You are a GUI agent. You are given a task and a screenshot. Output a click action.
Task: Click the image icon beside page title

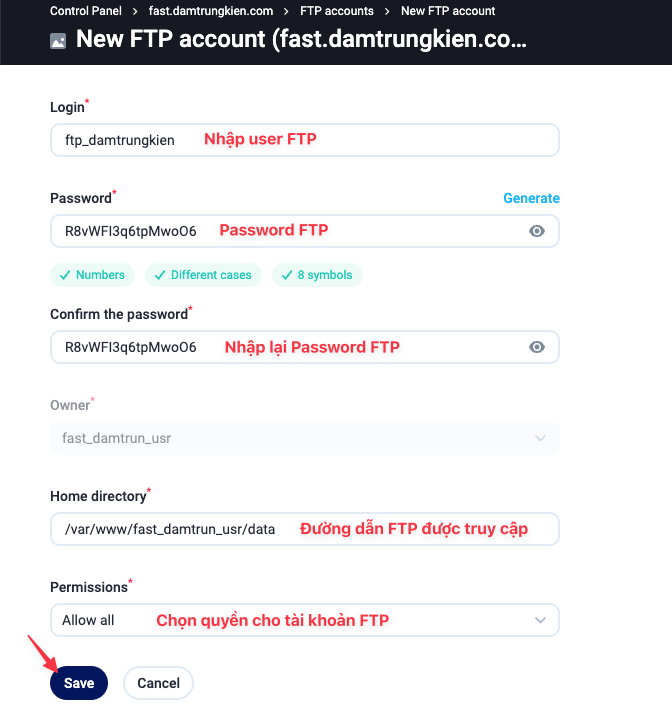[x=58, y=41]
